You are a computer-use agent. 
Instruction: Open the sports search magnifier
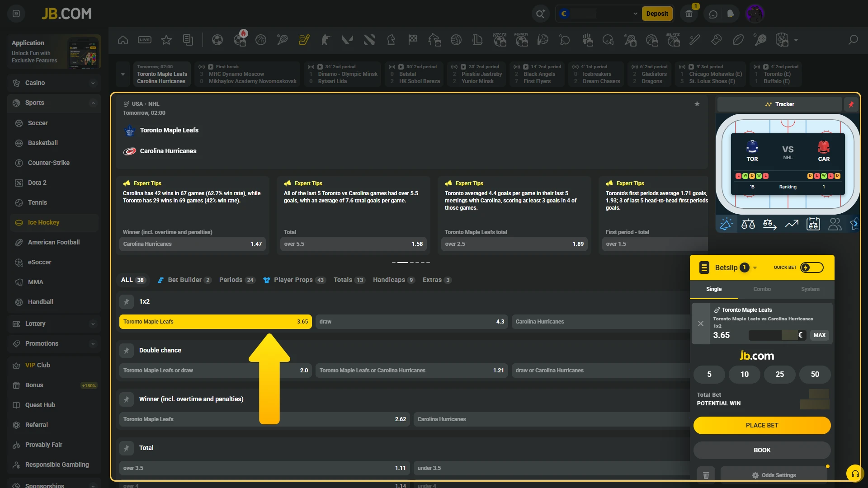point(853,40)
